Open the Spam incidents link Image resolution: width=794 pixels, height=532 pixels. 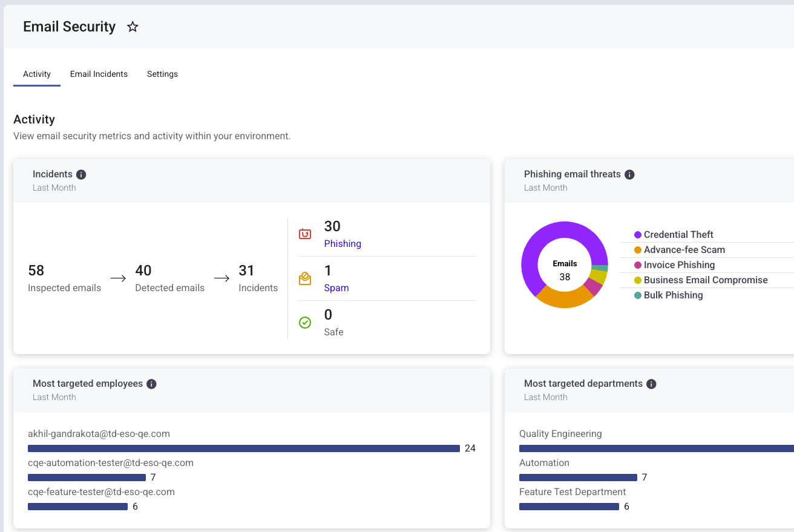tap(336, 287)
